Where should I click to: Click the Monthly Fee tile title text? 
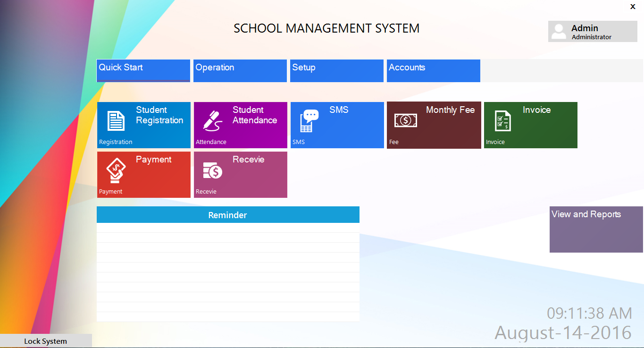(450, 110)
